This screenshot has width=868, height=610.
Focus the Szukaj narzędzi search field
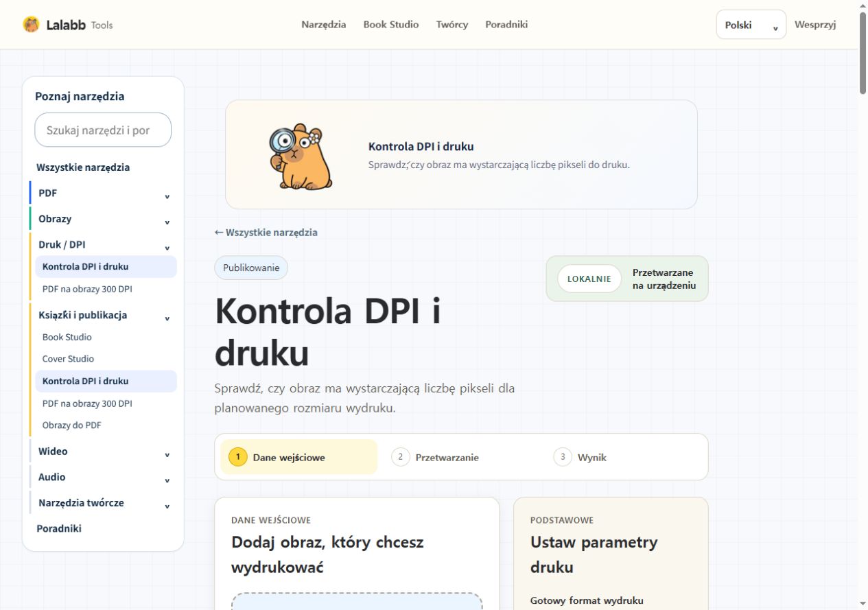(103, 130)
